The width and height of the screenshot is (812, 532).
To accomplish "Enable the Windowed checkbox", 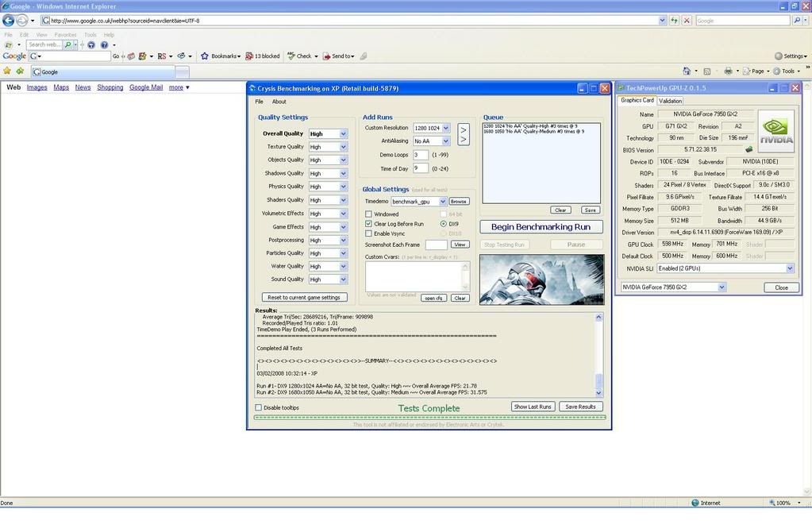I will tap(368, 214).
